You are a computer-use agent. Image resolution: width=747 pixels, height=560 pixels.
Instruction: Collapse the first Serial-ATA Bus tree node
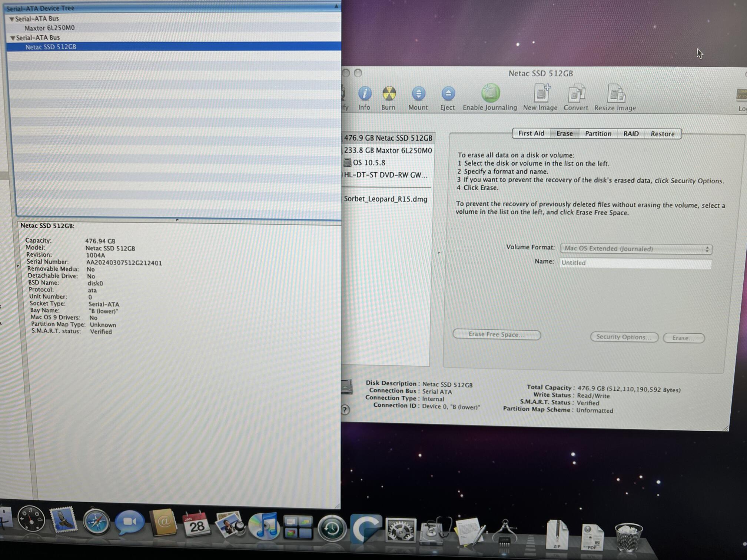click(12, 19)
